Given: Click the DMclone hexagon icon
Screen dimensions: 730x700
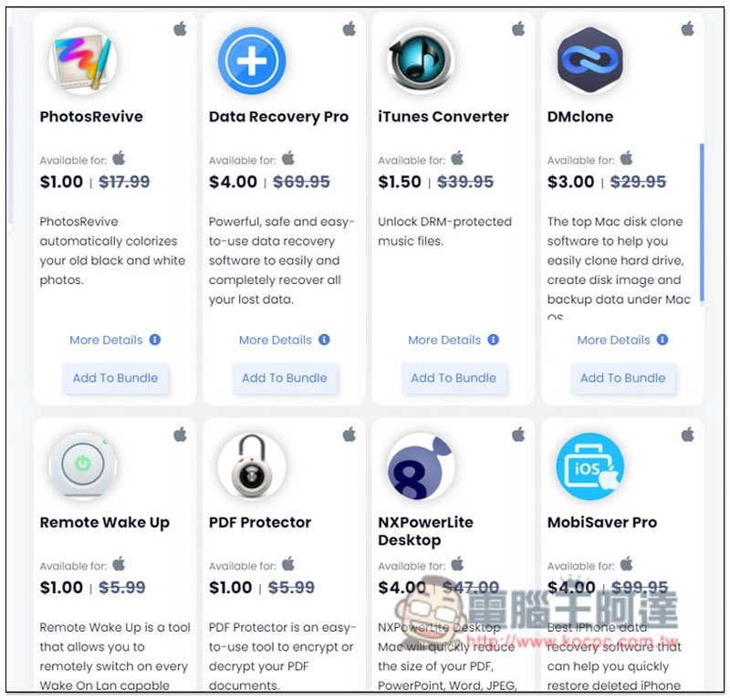Looking at the screenshot, I should click(589, 61).
